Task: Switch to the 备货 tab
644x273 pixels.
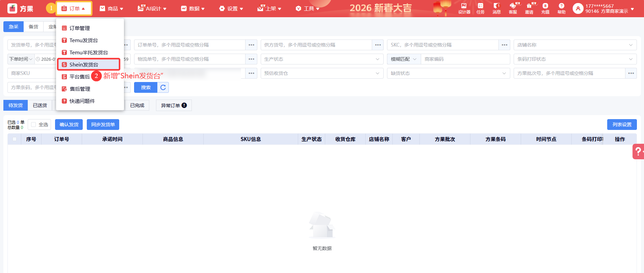Action: pyautogui.click(x=33, y=27)
